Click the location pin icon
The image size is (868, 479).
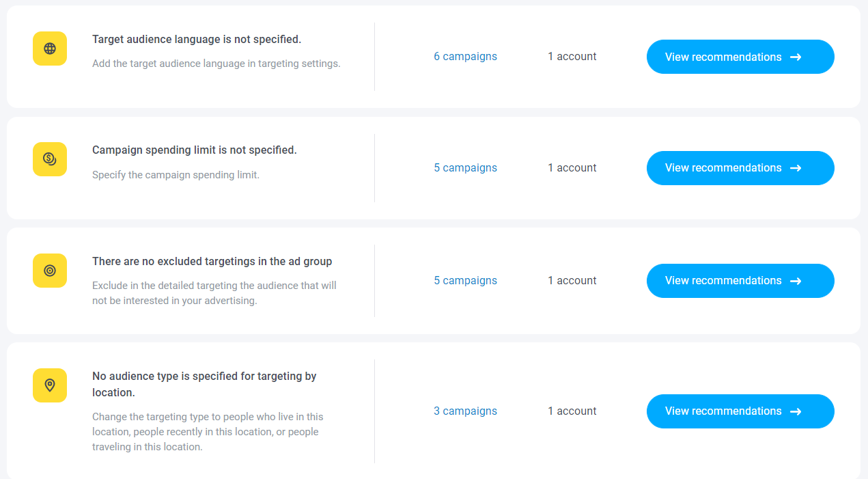pyautogui.click(x=50, y=385)
